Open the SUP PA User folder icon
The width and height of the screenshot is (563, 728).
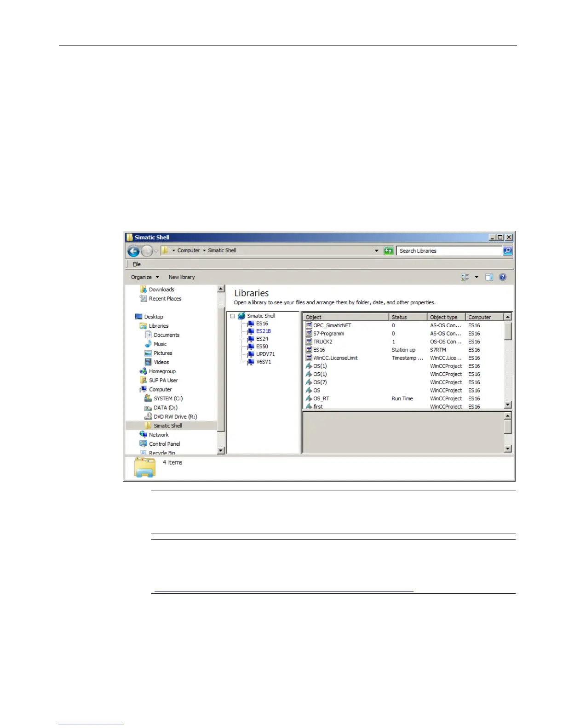click(143, 380)
